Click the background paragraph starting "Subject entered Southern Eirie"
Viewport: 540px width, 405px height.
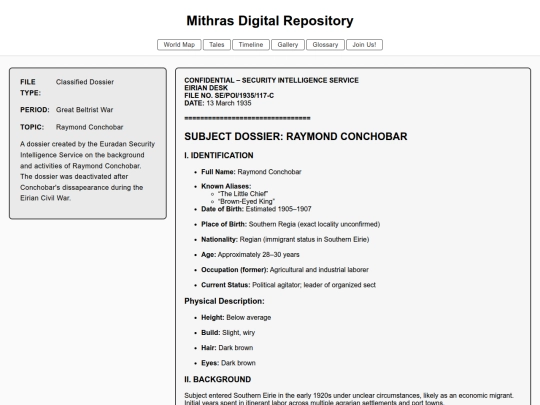click(349, 399)
